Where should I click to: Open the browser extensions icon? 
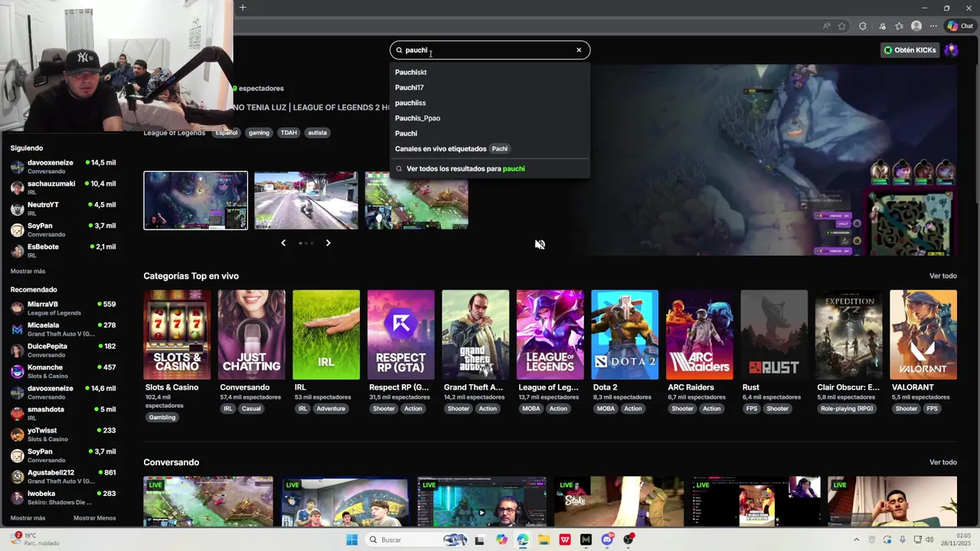pyautogui.click(x=863, y=26)
